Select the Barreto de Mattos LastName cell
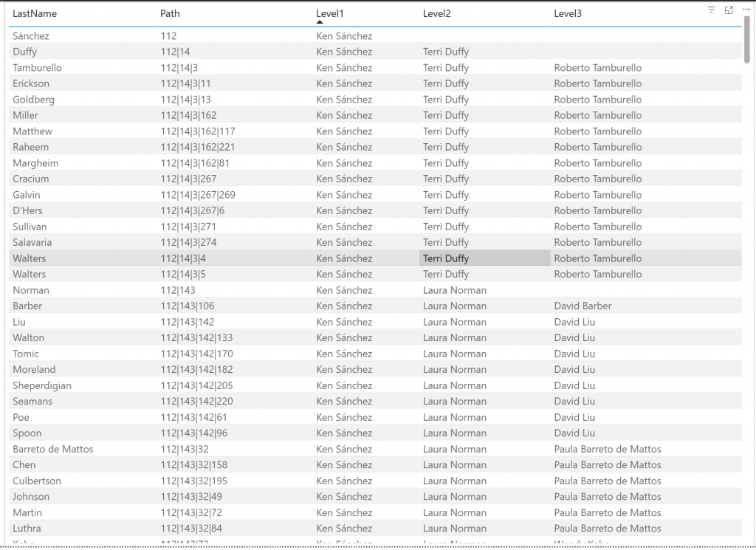The image size is (756, 550). coord(53,449)
